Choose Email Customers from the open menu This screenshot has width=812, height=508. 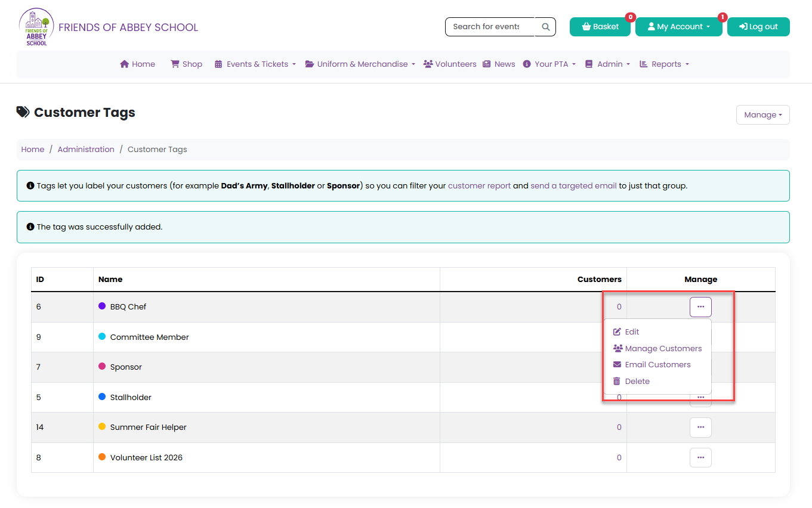[x=652, y=365]
